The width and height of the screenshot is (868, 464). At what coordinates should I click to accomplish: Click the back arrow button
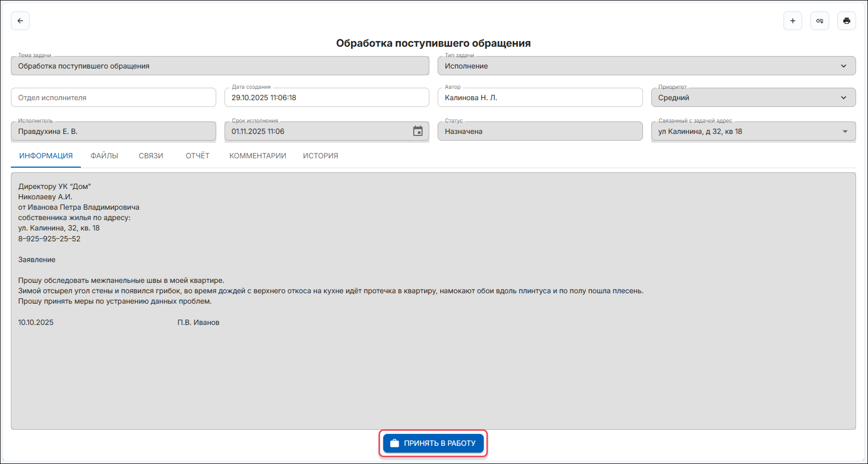point(20,21)
